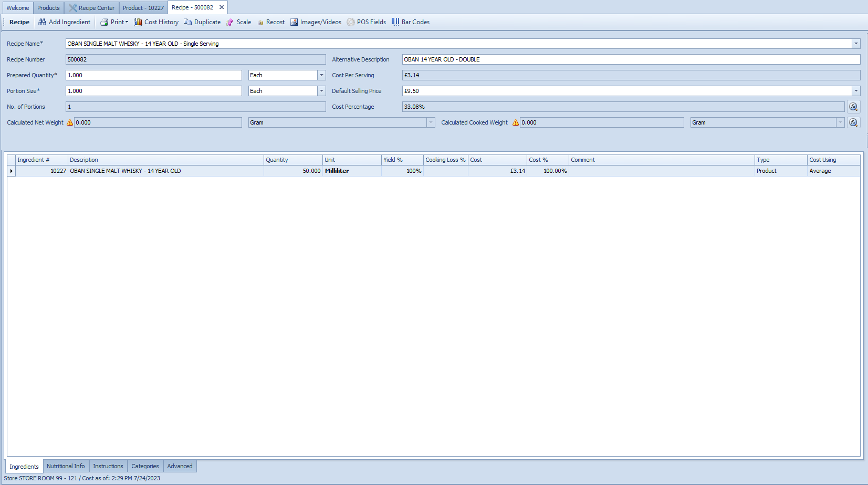Viewport: 868px width, 485px height.
Task: Click the Store Room status bar text
Action: point(82,478)
